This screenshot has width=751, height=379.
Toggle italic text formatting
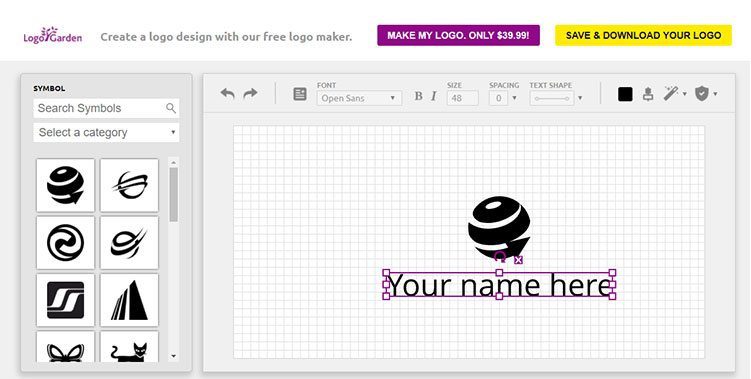433,96
